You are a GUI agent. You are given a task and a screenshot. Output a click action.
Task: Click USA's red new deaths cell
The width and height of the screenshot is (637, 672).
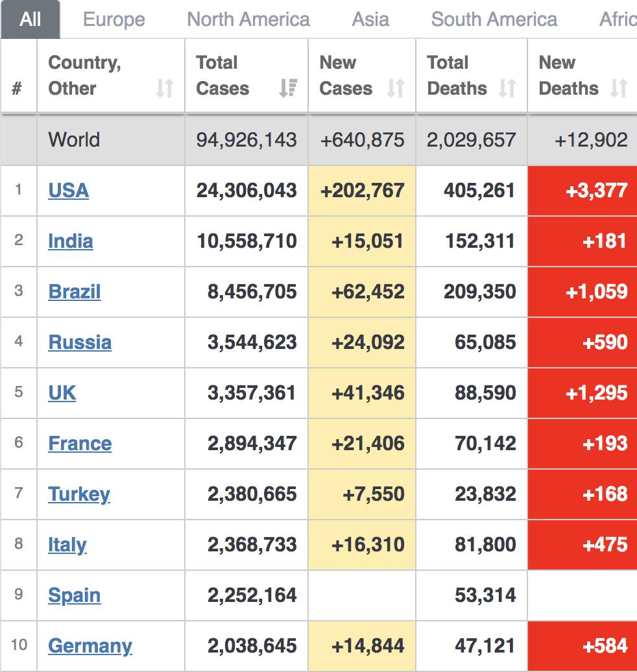[x=583, y=191]
